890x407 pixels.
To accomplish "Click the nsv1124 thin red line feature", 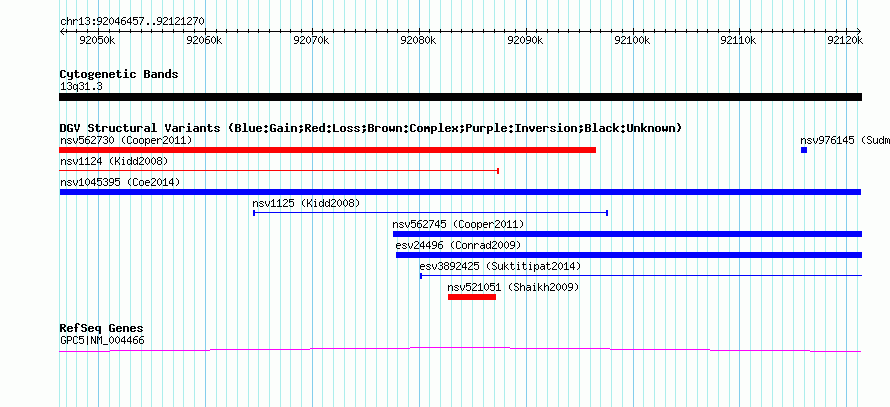I will [279, 170].
